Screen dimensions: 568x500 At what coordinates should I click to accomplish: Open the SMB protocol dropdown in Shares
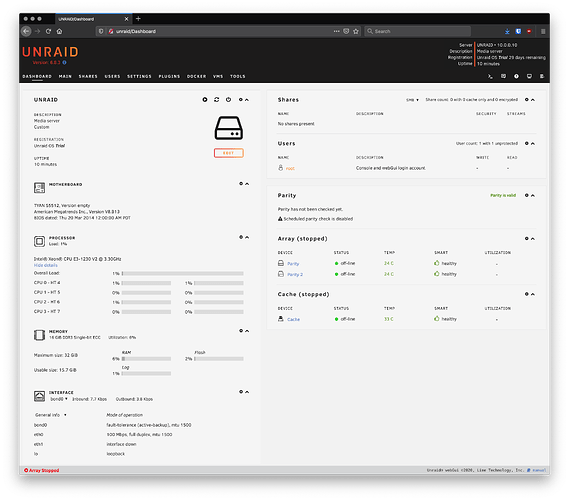[x=412, y=100]
